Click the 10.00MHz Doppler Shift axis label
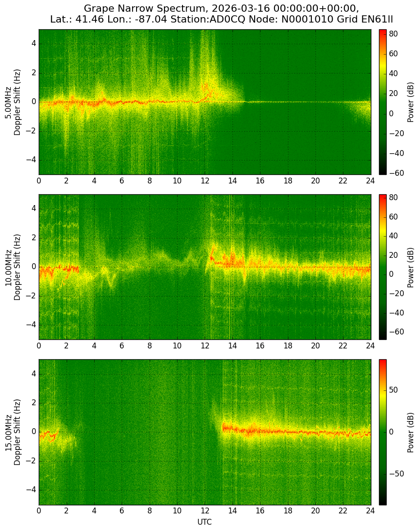 point(13,267)
